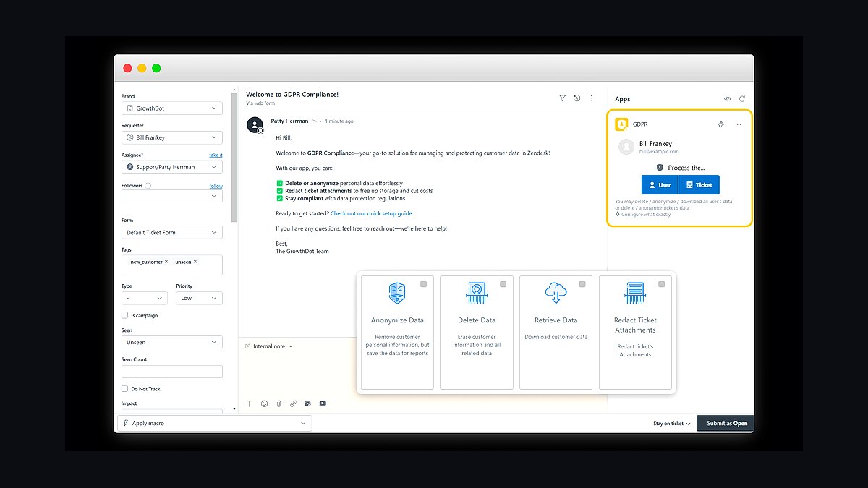Viewport: 868px width, 488px height.
Task: Collapse the GDPR app panel
Action: (739, 124)
